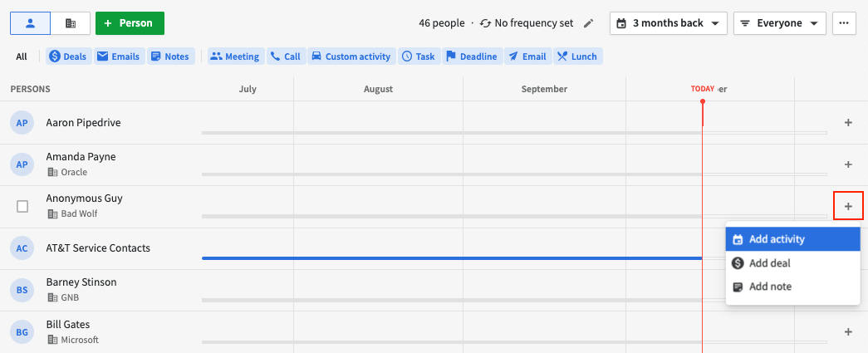Filter timeline by Notes
Screen dimensions: 868x353
[x=170, y=56]
